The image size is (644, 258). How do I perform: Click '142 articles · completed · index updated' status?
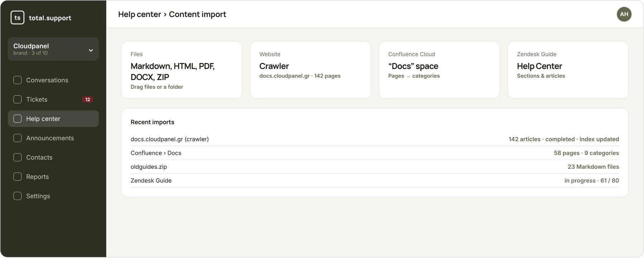click(x=564, y=139)
